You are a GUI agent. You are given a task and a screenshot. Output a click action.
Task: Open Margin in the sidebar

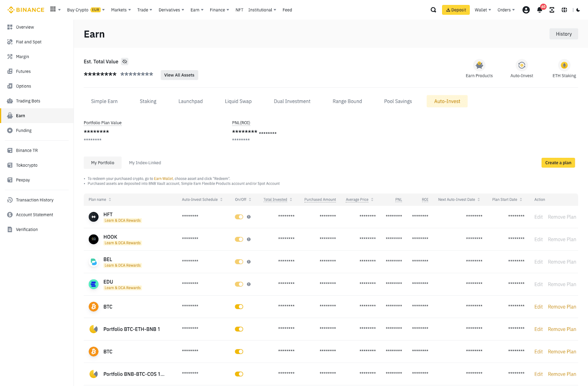click(37, 57)
